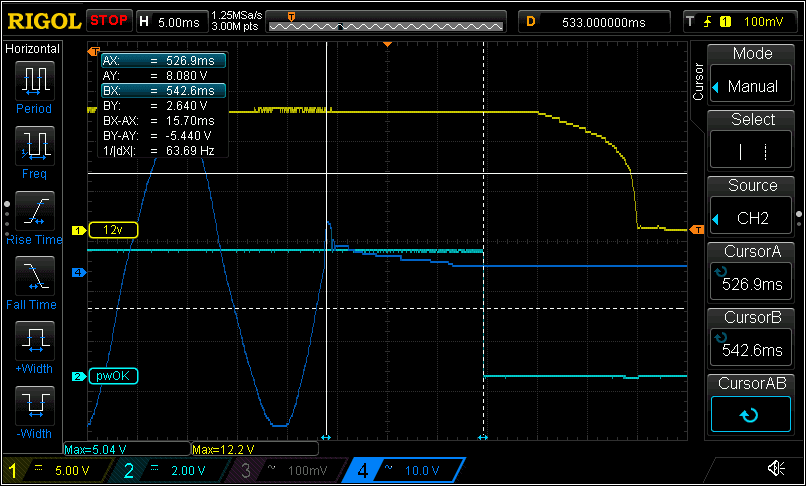Click the H 5.00ms timebase field

pos(172,22)
